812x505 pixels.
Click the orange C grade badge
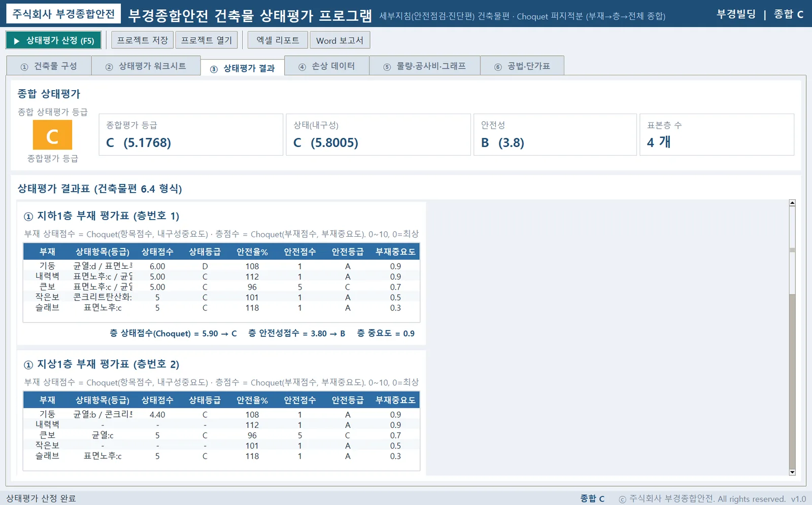(52, 135)
